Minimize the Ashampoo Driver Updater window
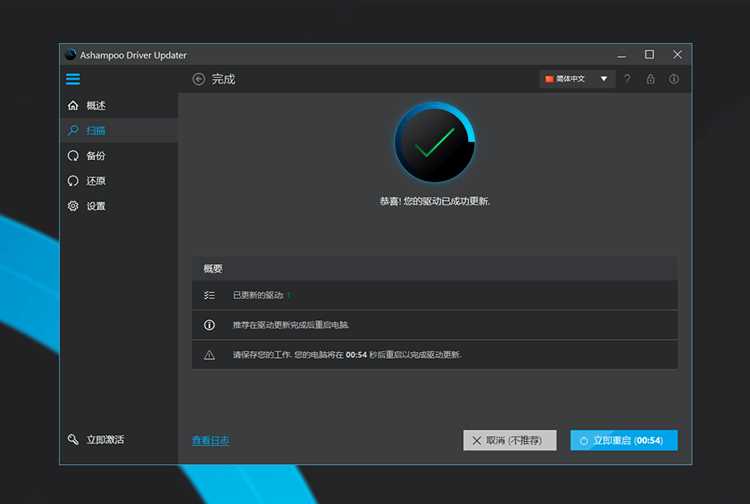750x504 pixels. pyautogui.click(x=621, y=55)
